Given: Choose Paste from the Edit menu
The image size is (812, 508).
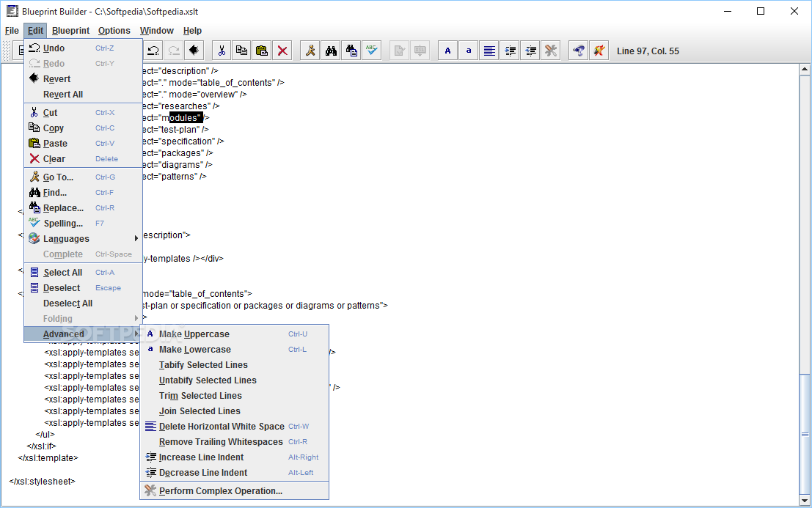Looking at the screenshot, I should coord(83,144).
